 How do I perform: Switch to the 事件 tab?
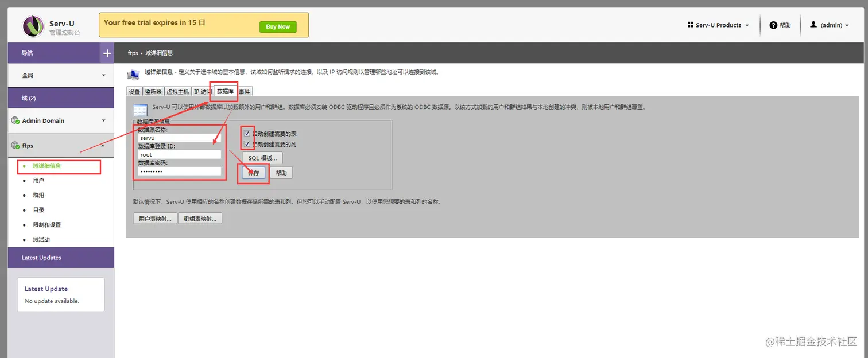pyautogui.click(x=245, y=91)
